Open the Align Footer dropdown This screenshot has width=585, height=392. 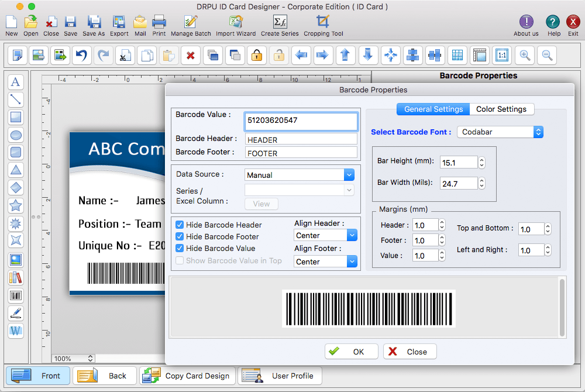point(325,262)
